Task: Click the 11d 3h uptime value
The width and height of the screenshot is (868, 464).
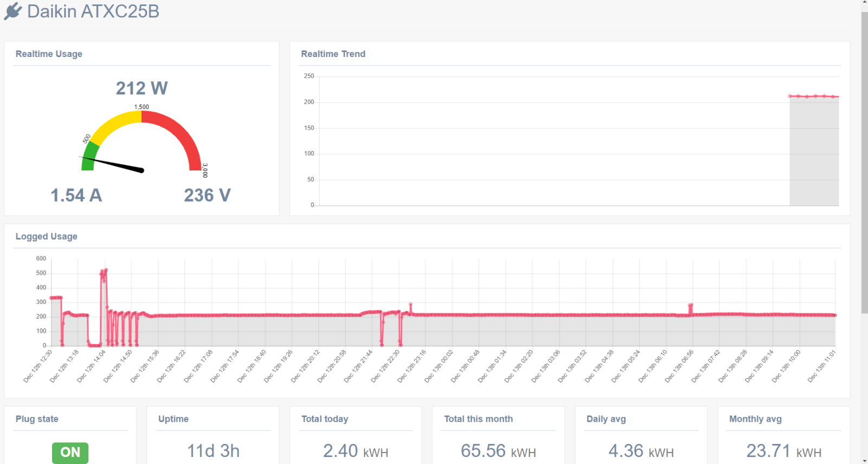Action: (213, 451)
